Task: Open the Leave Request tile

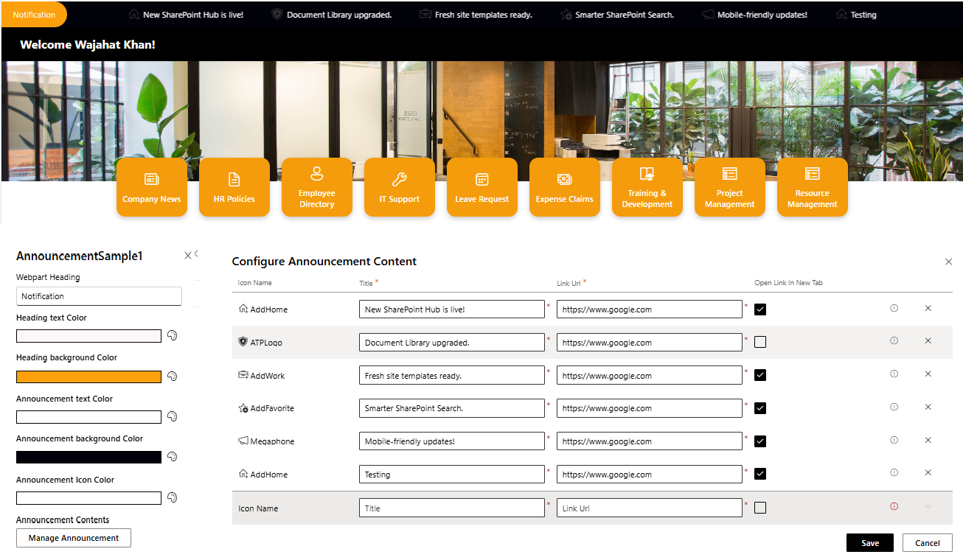Action: coord(481,186)
